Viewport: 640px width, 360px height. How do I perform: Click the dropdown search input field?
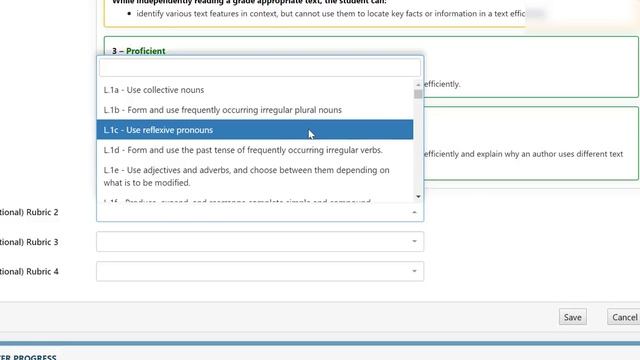click(260, 68)
